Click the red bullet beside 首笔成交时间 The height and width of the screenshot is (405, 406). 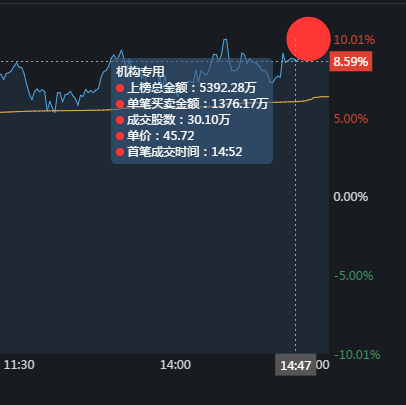120,152
